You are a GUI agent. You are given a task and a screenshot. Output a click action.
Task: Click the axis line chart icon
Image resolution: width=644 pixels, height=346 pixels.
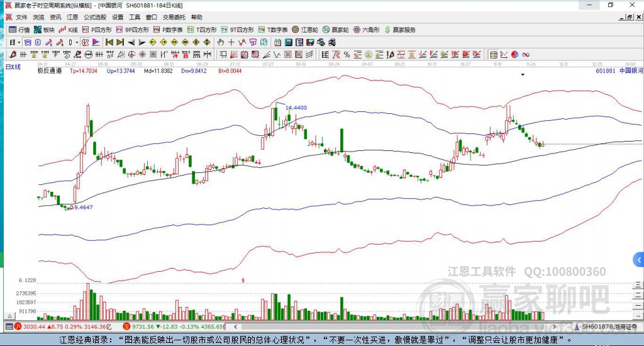504,54
